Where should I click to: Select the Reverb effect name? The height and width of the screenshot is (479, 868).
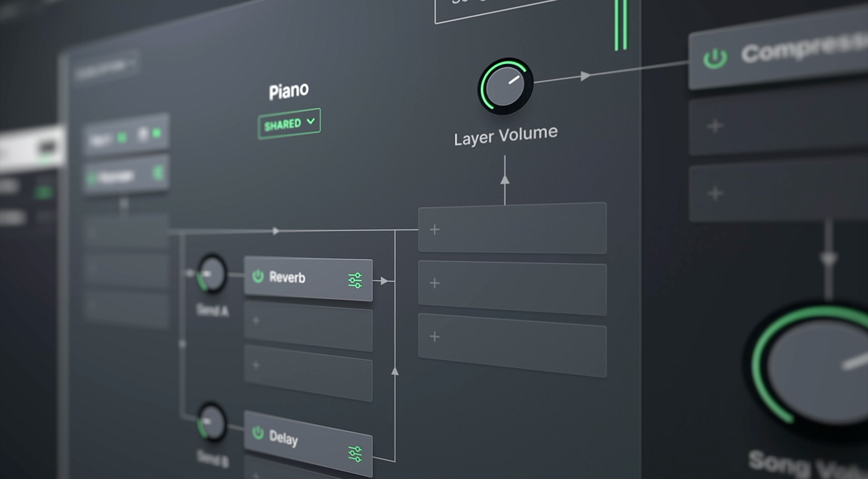[x=287, y=277]
